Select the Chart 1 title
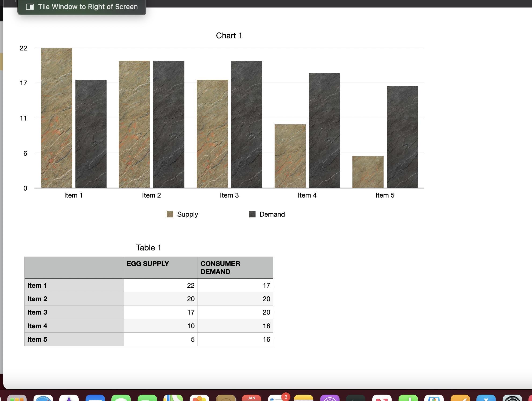Image resolution: width=532 pixels, height=401 pixels. 229,36
